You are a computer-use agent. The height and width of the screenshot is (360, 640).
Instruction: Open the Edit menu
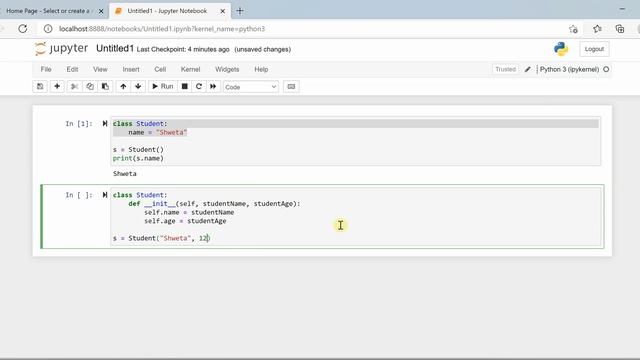(x=72, y=69)
